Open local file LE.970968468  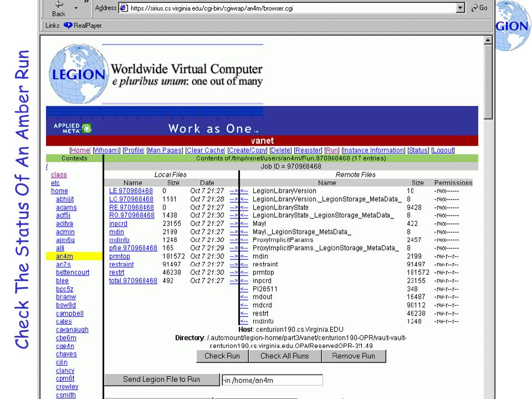click(x=131, y=191)
